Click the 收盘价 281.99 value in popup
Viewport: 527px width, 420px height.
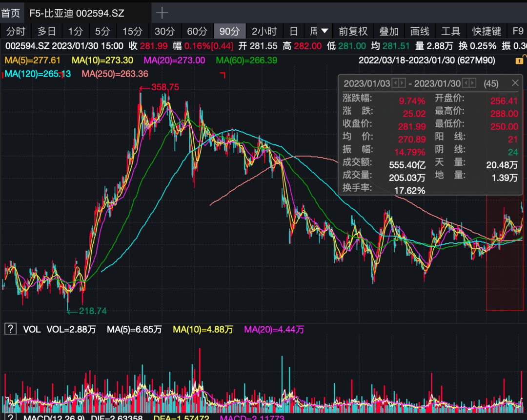click(412, 126)
